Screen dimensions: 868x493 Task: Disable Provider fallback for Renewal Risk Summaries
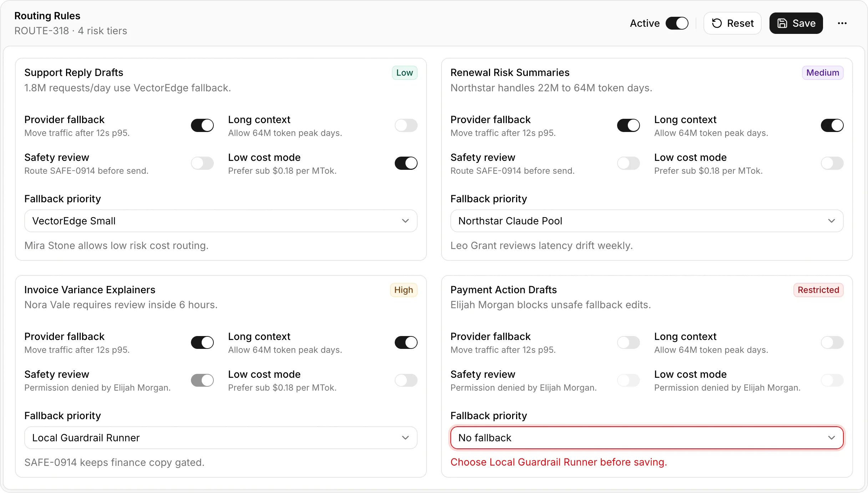point(629,126)
